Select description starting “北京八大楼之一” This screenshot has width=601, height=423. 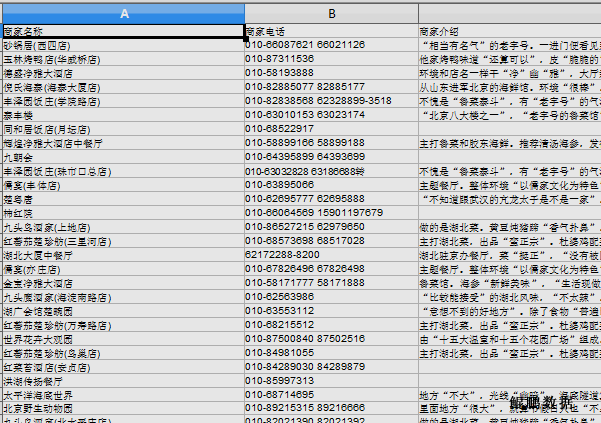tap(510, 115)
